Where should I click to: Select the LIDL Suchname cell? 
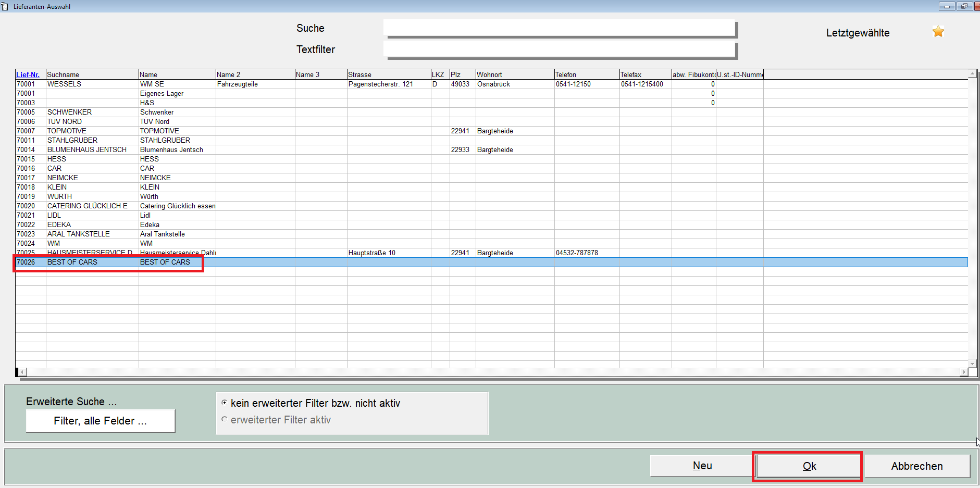point(92,215)
